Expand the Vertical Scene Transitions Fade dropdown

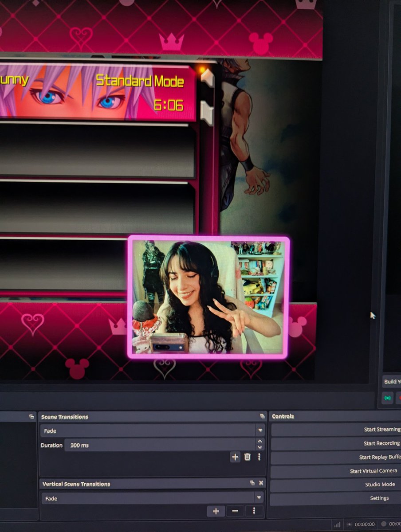(x=258, y=498)
